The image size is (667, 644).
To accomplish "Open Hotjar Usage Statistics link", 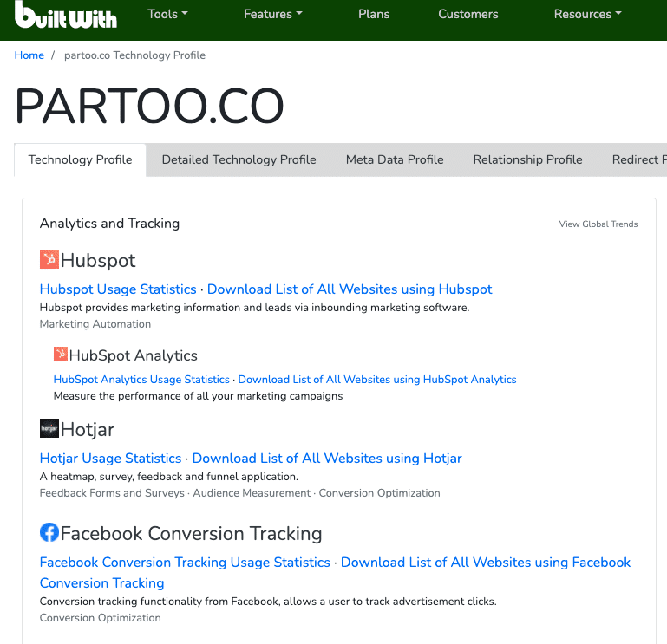I will (x=111, y=459).
